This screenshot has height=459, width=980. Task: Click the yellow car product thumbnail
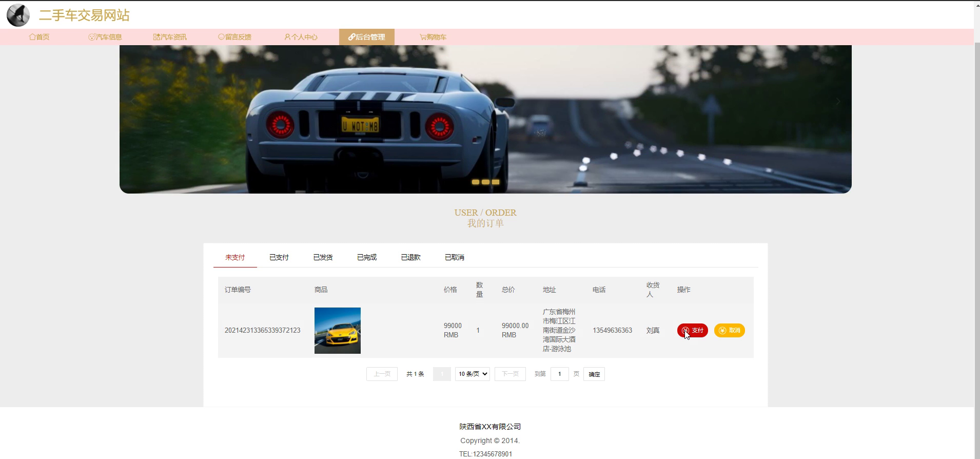[338, 331]
